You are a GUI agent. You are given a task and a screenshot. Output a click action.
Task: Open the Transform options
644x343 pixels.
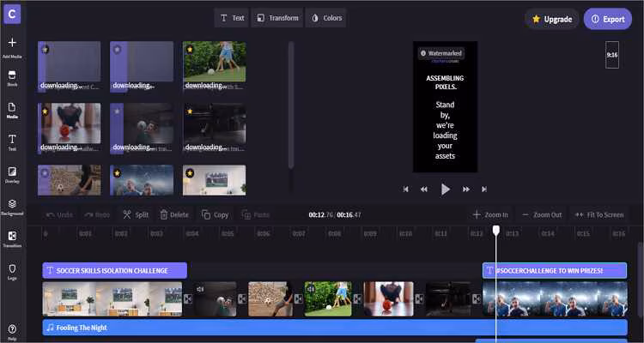[x=277, y=18]
